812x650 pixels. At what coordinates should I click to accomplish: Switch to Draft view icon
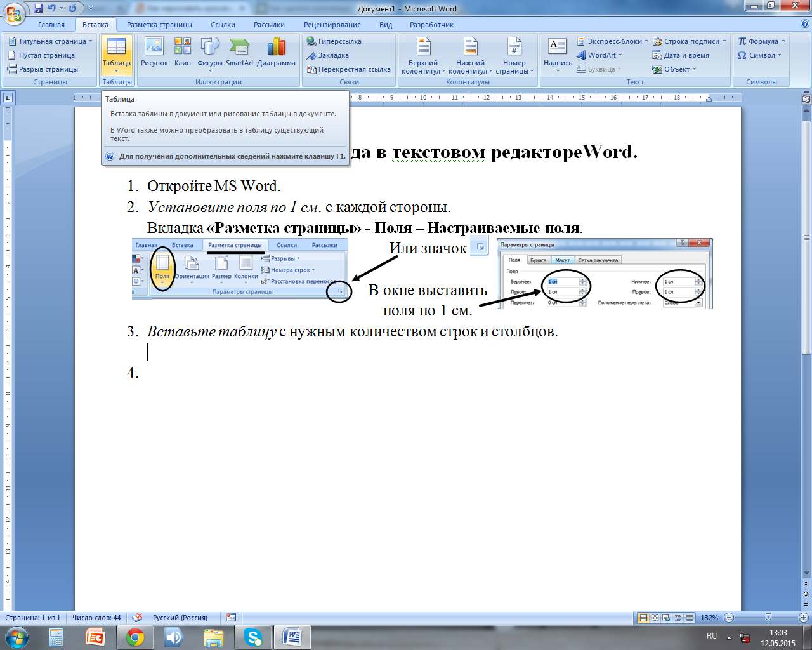coord(689,618)
